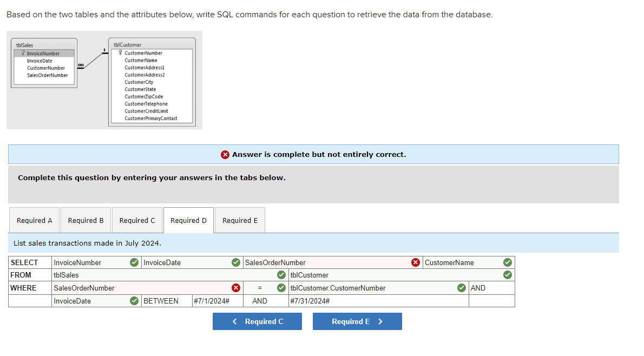Select CustomerZipCode in the tblCustomer diagram

pyautogui.click(x=144, y=96)
